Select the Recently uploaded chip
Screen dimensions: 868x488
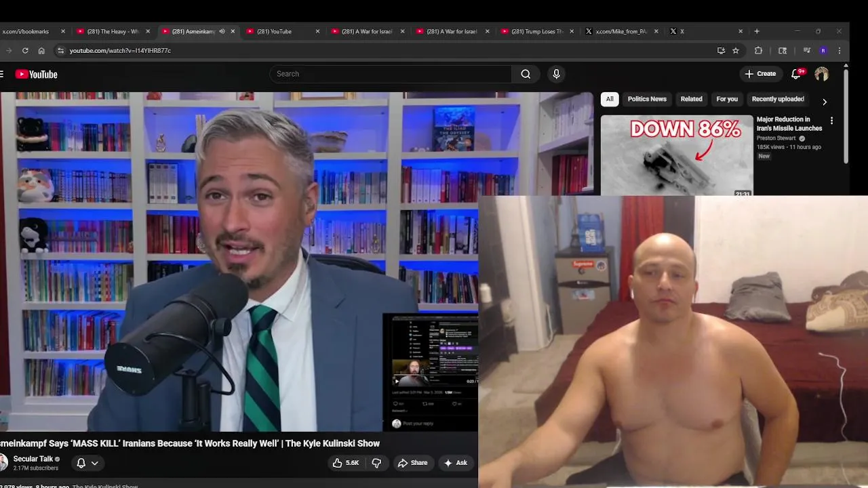[x=778, y=99]
